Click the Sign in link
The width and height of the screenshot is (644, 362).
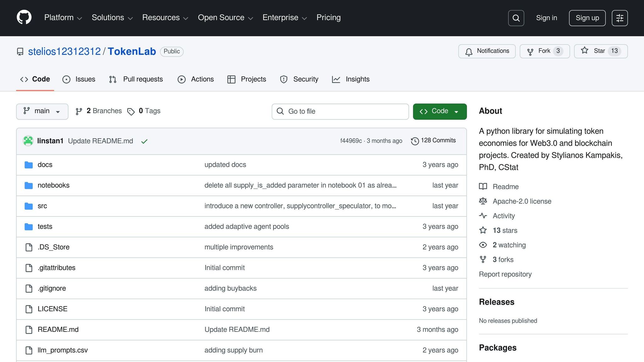tap(547, 18)
